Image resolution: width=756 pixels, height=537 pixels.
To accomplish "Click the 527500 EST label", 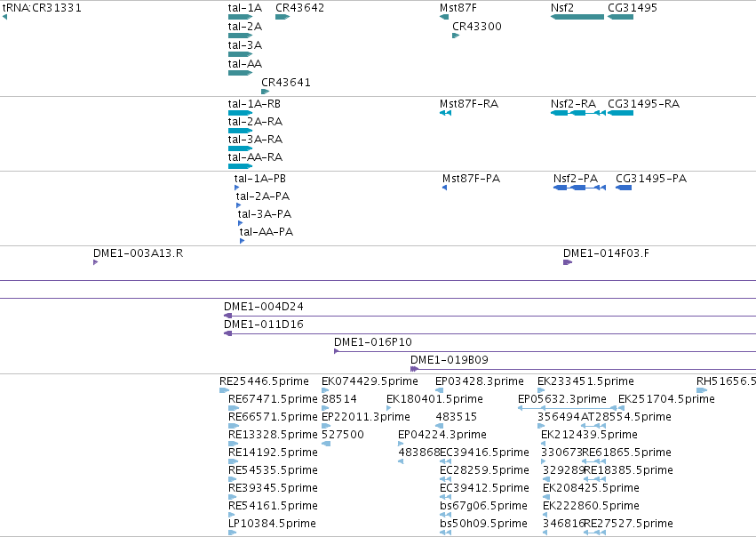I will (x=343, y=435).
